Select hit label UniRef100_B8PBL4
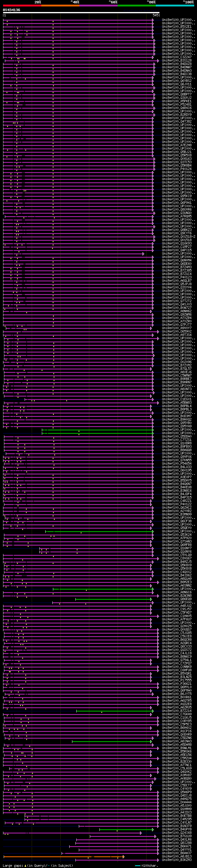 click(176, 406)
